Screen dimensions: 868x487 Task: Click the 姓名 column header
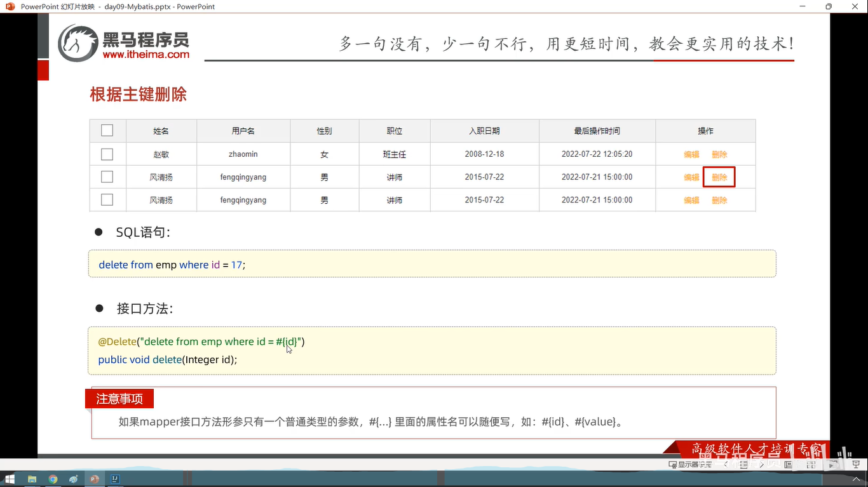(x=161, y=131)
